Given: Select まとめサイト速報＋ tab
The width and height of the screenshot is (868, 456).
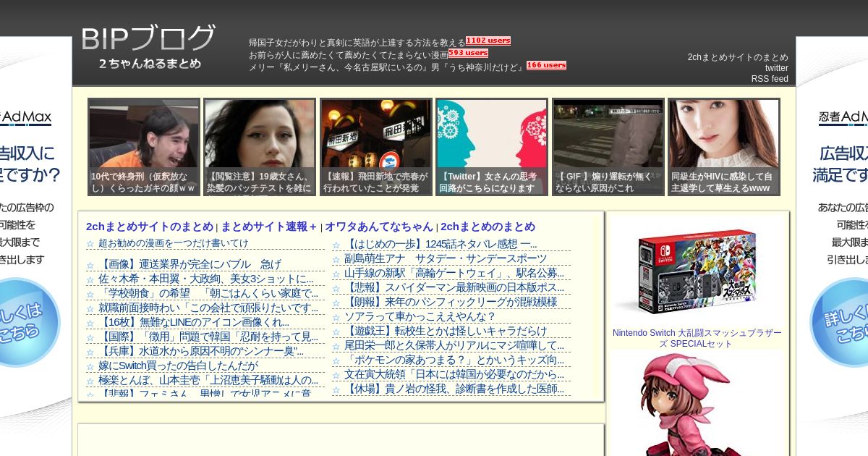Looking at the screenshot, I should pyautogui.click(x=269, y=227).
